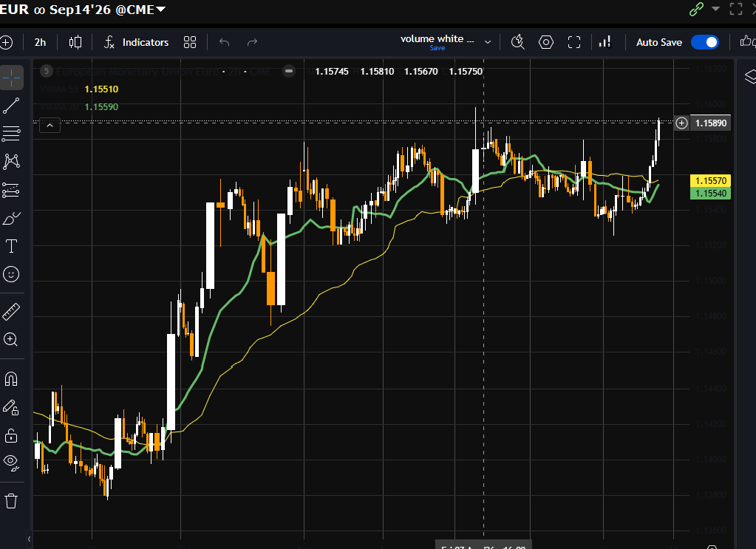Redo the last chart action
The image size is (756, 549).
(x=252, y=42)
